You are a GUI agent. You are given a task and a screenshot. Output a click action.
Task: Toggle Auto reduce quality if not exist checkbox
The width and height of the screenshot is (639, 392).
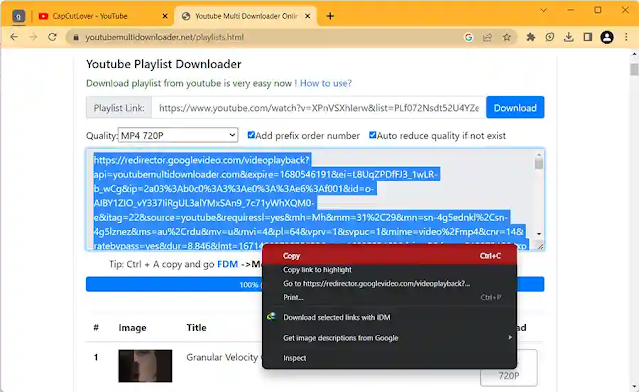click(372, 135)
